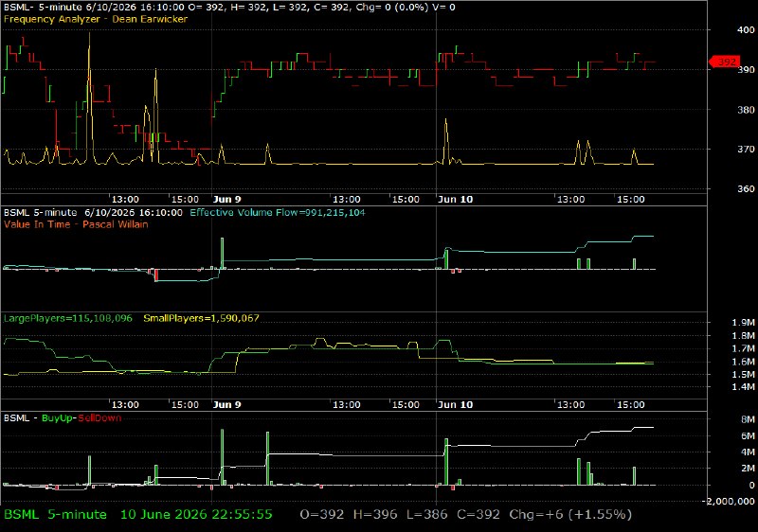This screenshot has height=532, width=758.
Task: Click the 370 price axis label
Action: [x=746, y=150]
